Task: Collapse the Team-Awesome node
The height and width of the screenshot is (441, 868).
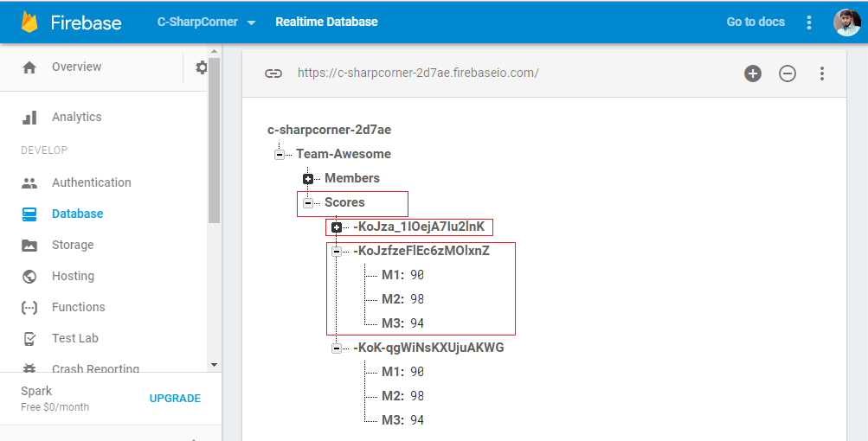Action: coord(280,155)
